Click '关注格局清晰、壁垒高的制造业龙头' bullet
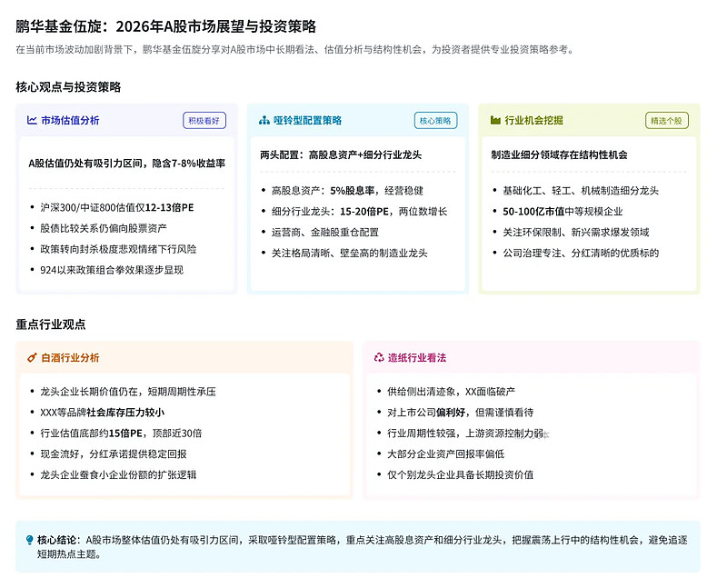 [x=350, y=254]
